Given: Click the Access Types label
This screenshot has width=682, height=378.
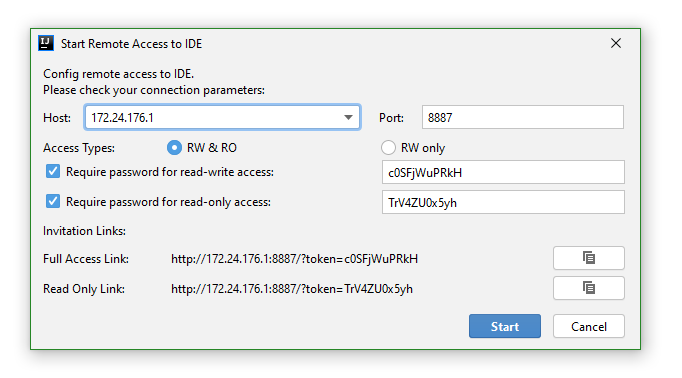Looking at the screenshot, I should (x=79, y=148).
